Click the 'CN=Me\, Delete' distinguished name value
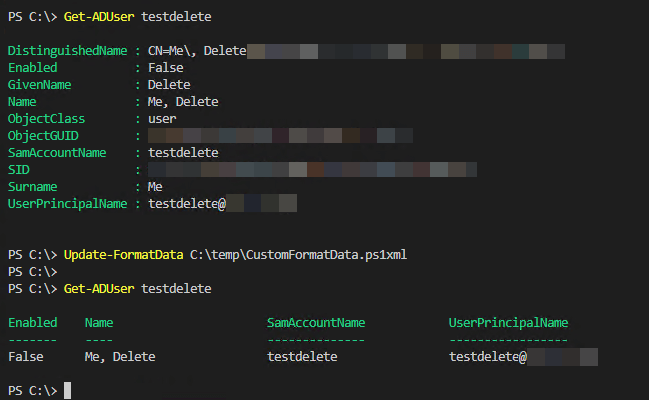Screen dimensions: 649x400 tap(197, 50)
